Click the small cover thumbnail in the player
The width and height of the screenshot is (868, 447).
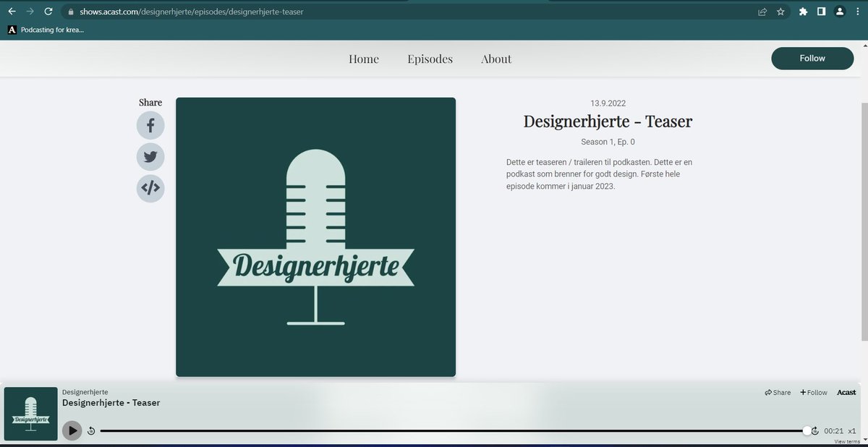pos(30,414)
